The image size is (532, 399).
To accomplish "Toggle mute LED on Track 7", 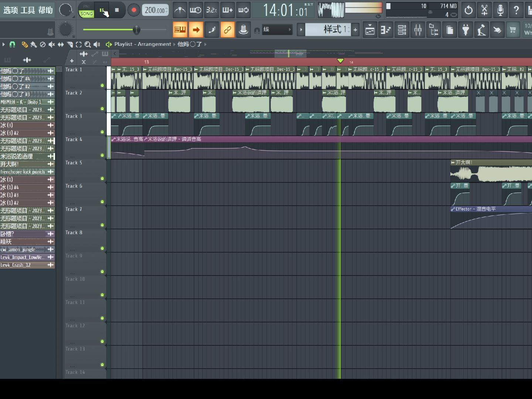I will [x=102, y=225].
